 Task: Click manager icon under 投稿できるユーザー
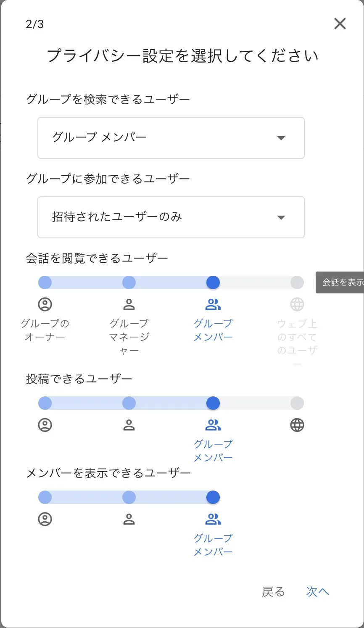click(129, 425)
